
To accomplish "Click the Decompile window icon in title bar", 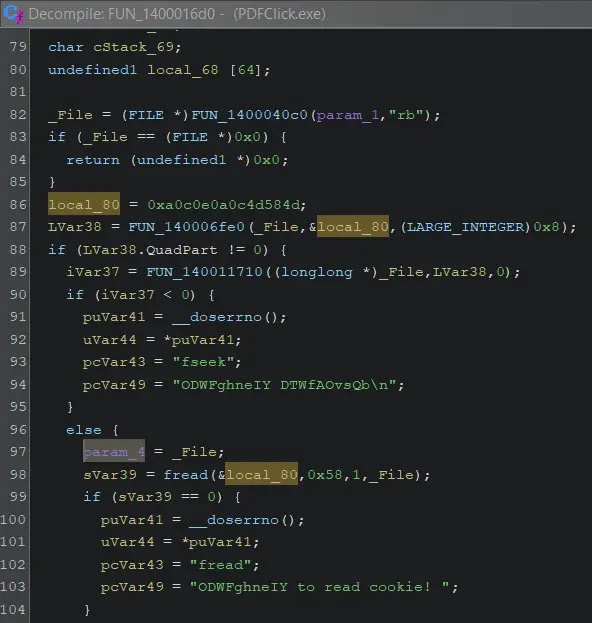I will pyautogui.click(x=14, y=14).
